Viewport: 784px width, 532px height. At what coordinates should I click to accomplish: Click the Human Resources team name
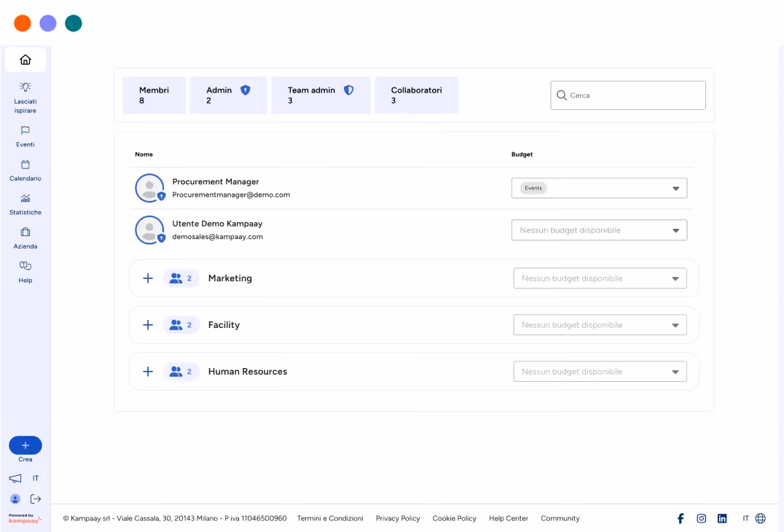click(x=248, y=372)
